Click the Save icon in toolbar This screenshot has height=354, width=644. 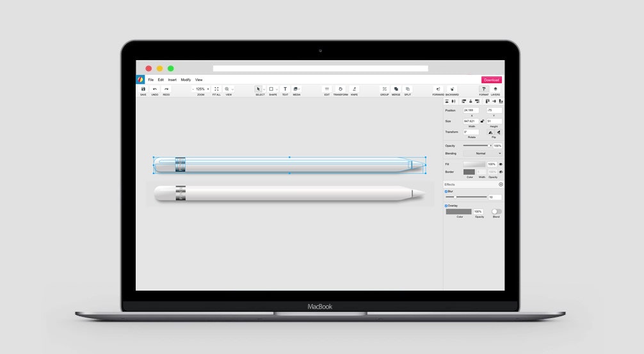(x=143, y=89)
